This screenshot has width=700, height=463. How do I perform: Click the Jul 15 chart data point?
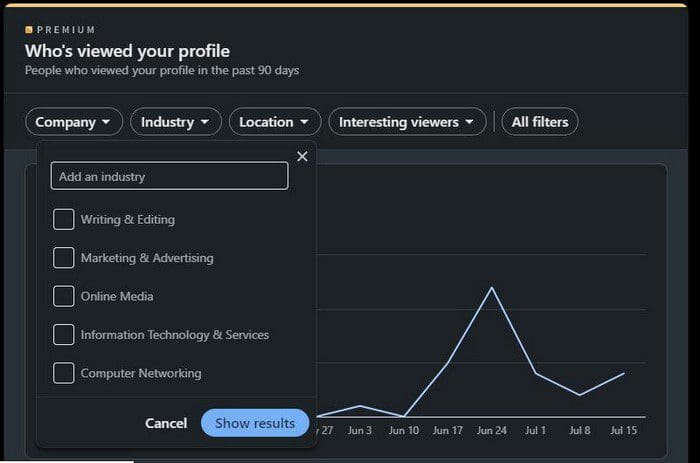[x=623, y=373]
